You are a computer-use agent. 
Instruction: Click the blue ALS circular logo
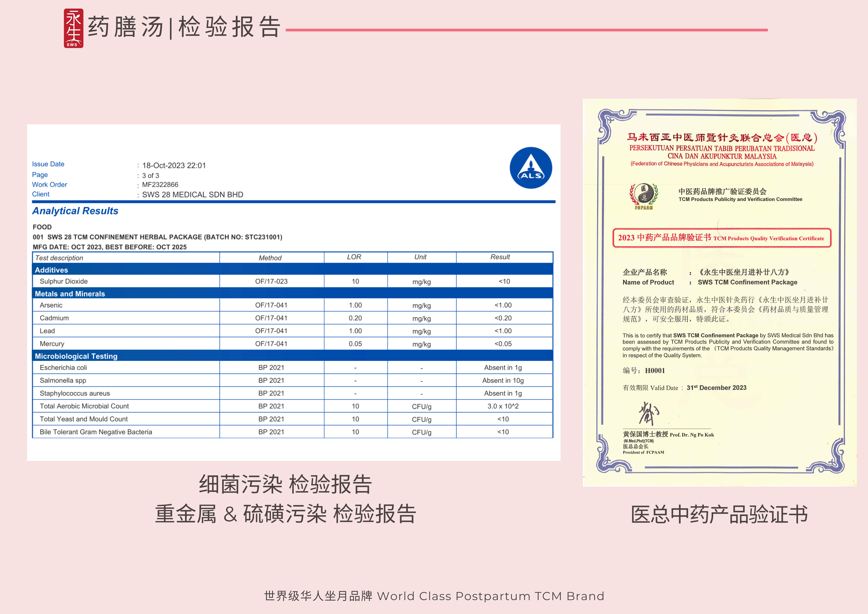click(x=531, y=168)
